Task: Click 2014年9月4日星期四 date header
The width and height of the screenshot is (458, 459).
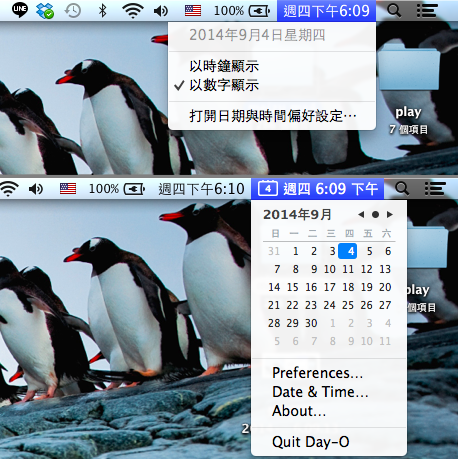Action: coord(257,35)
